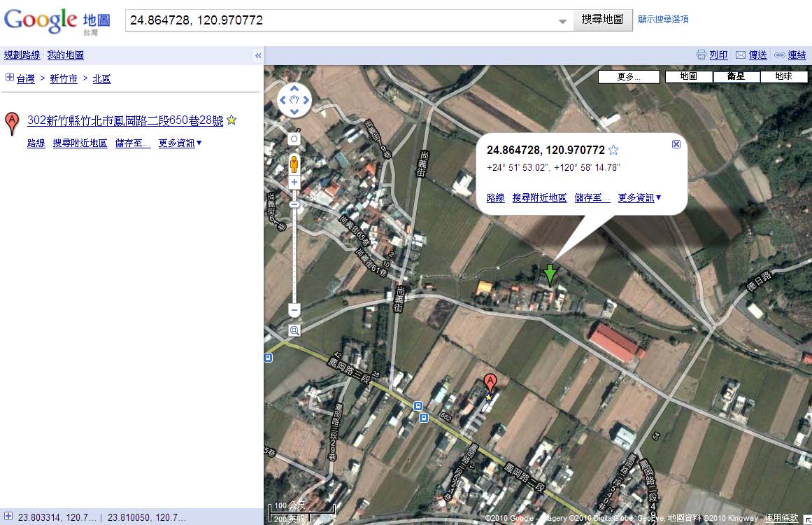Expand the search box suggestions arrow

coord(562,21)
